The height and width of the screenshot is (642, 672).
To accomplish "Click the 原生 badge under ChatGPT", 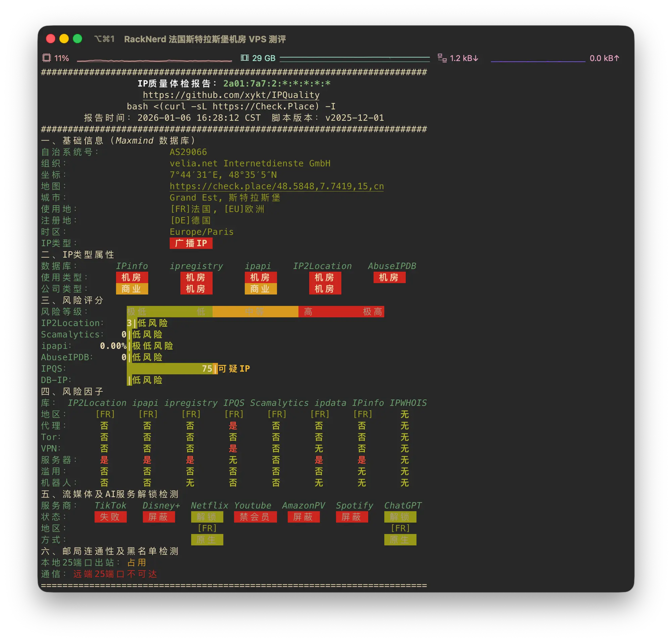I will (x=400, y=540).
